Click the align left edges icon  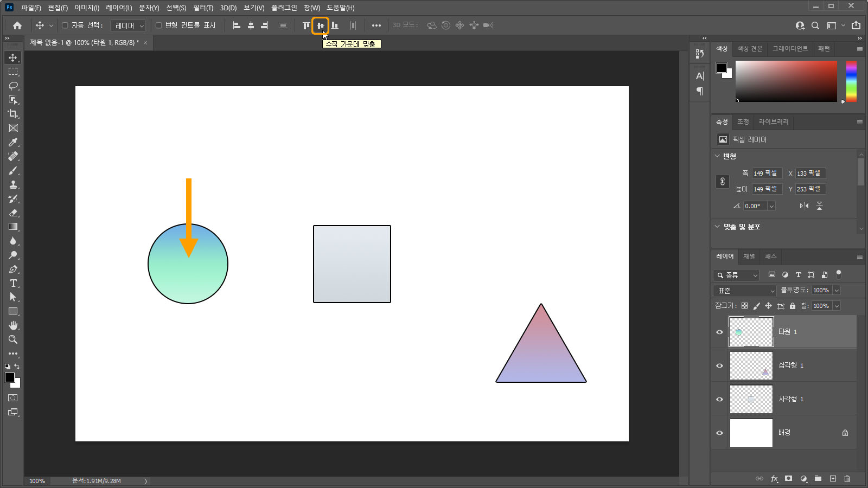(x=237, y=25)
